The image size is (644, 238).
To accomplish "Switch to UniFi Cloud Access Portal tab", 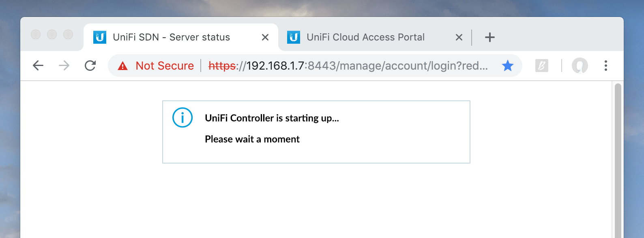I will [x=365, y=37].
